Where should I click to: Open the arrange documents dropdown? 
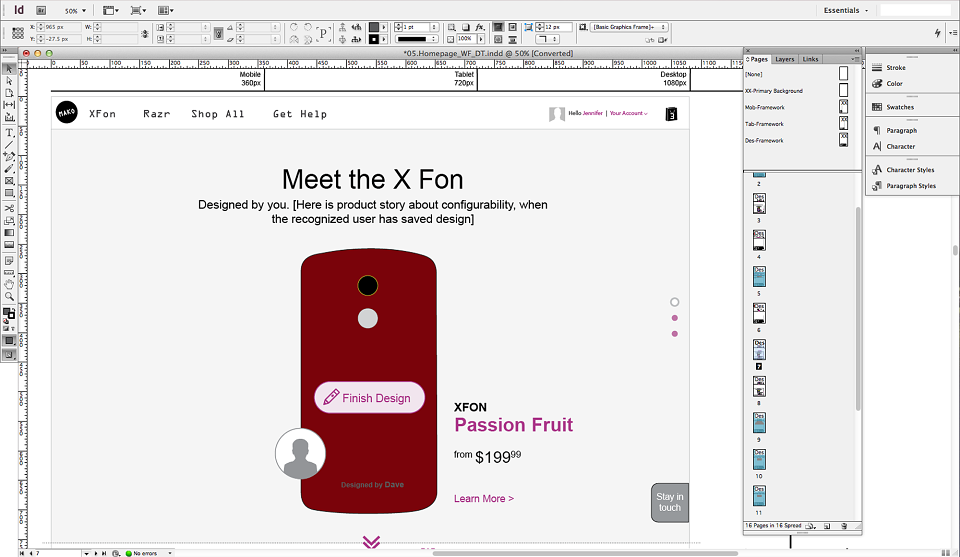[166, 10]
